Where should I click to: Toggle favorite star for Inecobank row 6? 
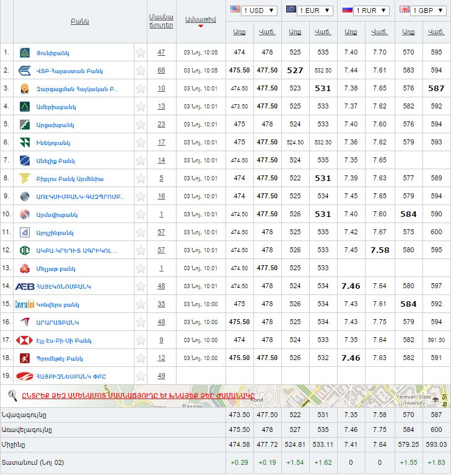[x=141, y=143]
